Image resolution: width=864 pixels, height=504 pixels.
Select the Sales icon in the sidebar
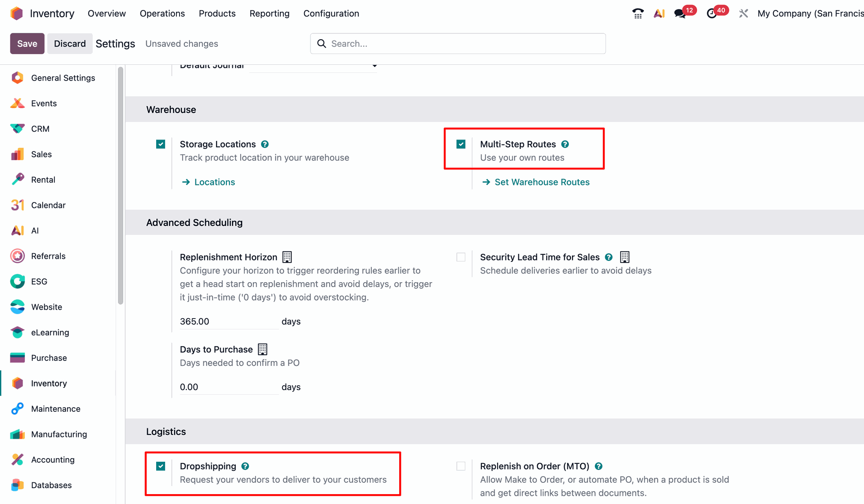[17, 154]
